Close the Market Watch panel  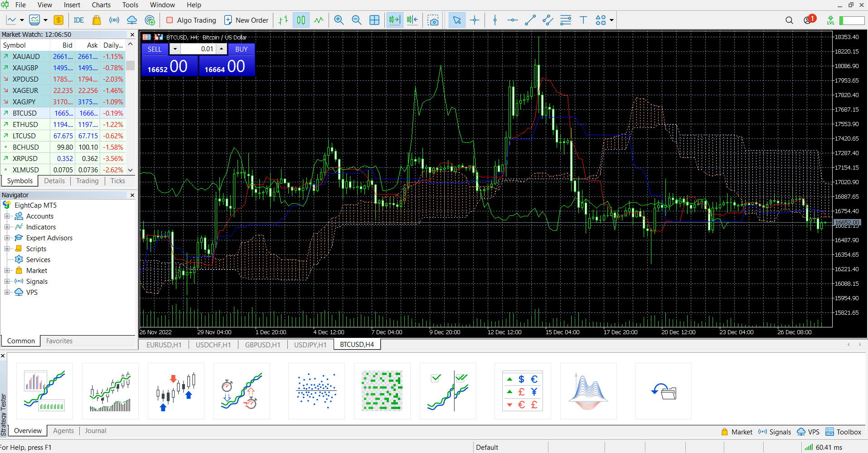[132, 34]
